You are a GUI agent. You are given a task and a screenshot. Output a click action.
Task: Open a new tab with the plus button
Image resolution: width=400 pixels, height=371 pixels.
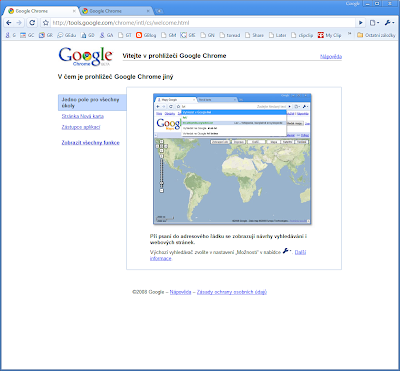tap(160, 11)
